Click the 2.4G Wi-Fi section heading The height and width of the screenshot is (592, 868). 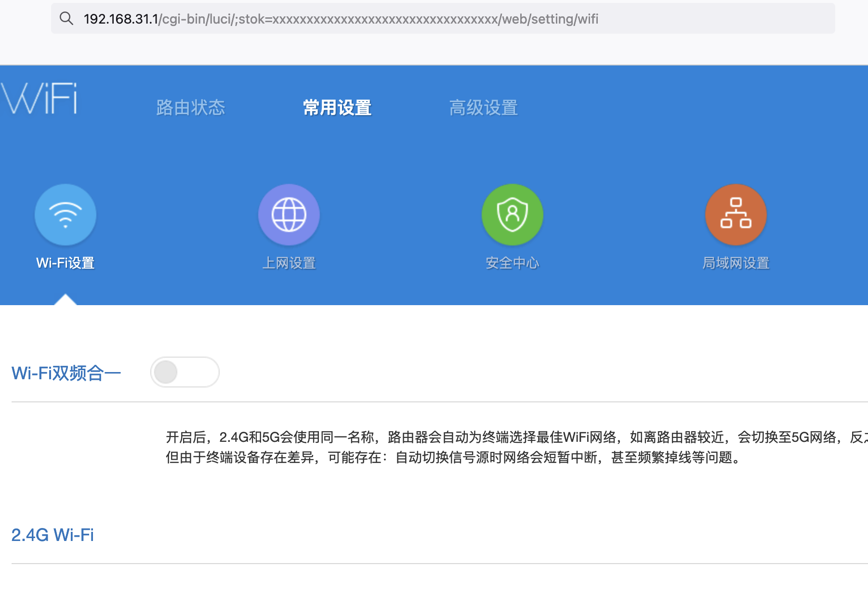[53, 535]
